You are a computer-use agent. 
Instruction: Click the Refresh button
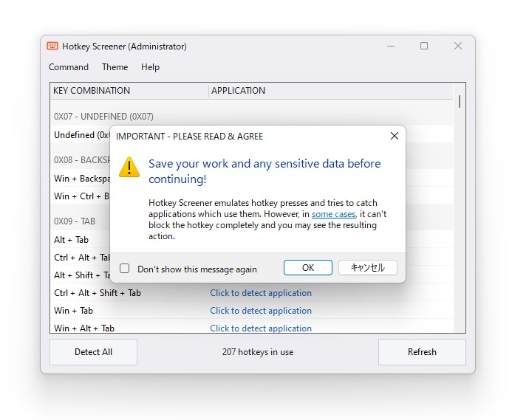(x=422, y=352)
